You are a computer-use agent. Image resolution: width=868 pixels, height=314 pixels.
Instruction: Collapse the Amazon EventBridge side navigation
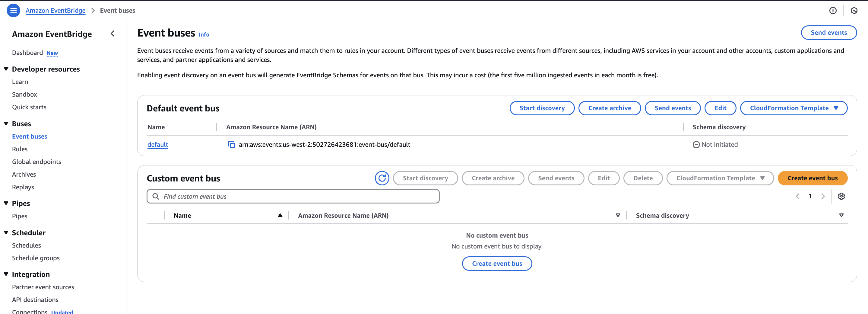(112, 34)
